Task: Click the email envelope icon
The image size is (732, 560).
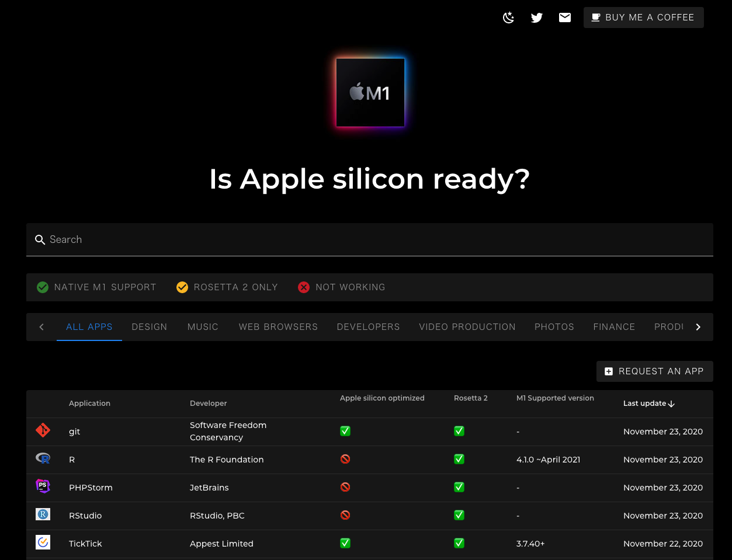Action: point(564,18)
